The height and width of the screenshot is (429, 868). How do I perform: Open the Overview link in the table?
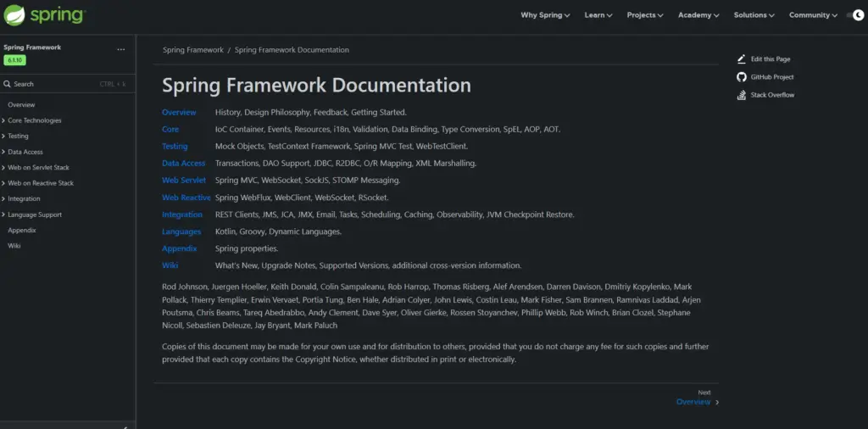click(179, 113)
